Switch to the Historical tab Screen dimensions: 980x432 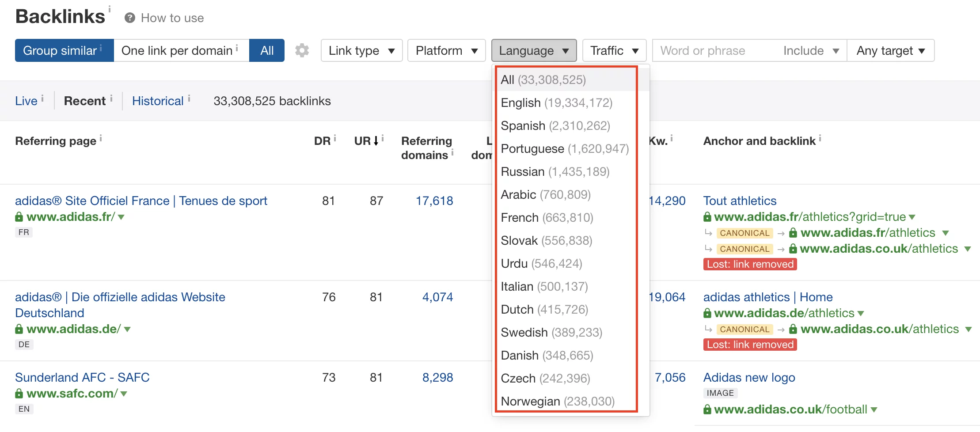[158, 101]
